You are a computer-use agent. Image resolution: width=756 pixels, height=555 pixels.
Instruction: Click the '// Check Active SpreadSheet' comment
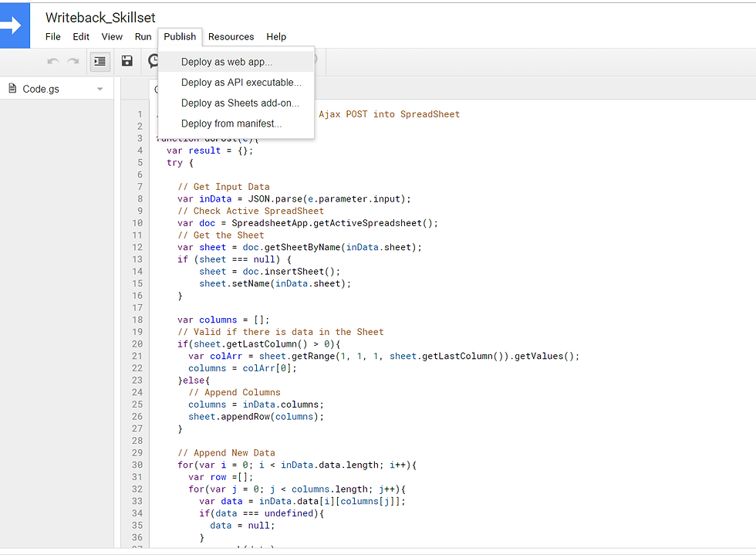pos(251,211)
